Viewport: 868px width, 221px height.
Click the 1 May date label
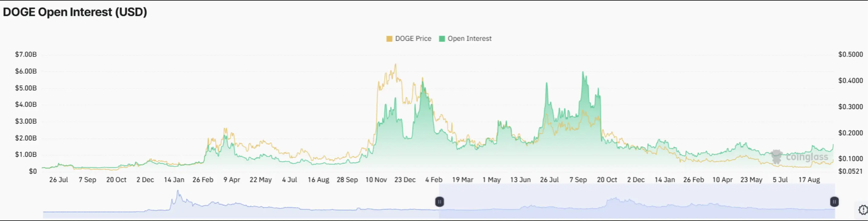coord(492,180)
